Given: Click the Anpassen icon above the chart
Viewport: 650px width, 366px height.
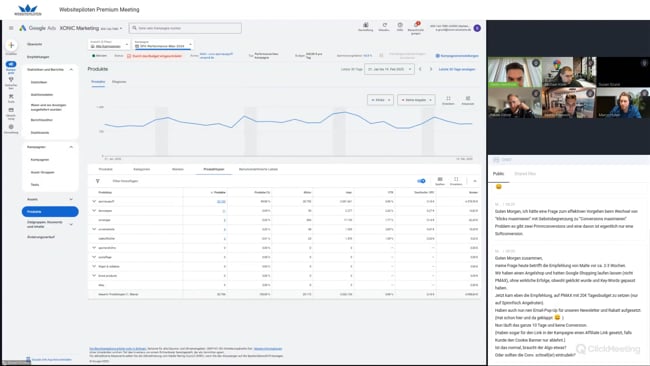Looking at the screenshot, I should [468, 99].
